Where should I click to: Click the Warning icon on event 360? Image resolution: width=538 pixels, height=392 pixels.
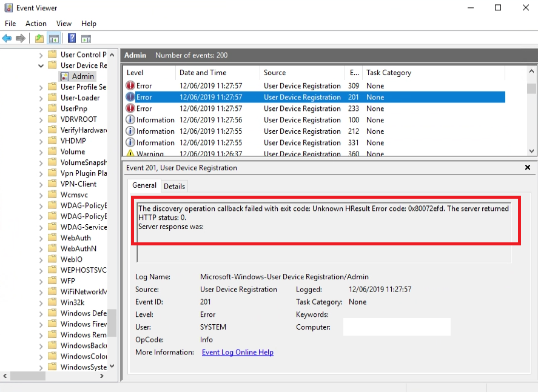pyautogui.click(x=130, y=153)
